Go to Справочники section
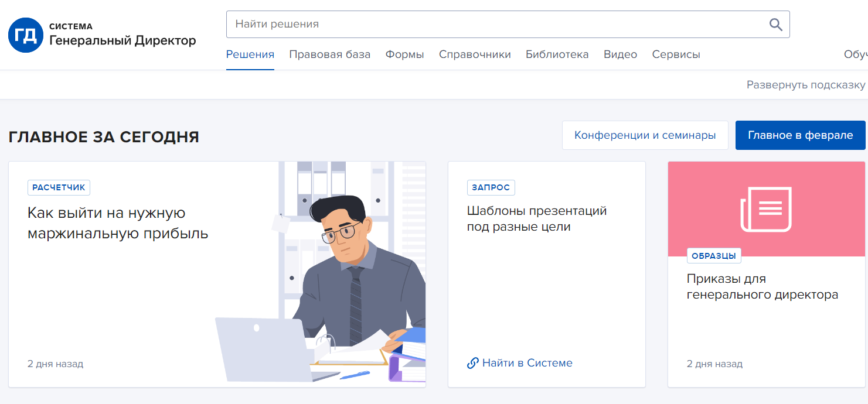The height and width of the screenshot is (404, 868). tap(475, 54)
